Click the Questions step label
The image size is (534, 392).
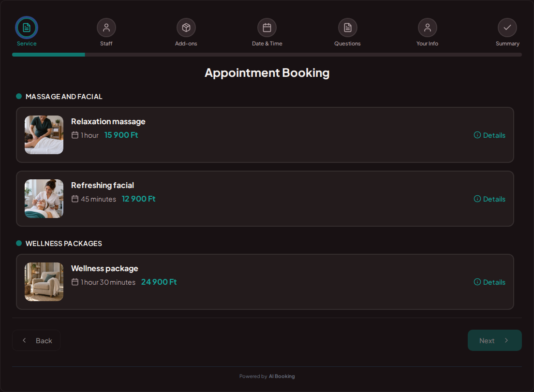[x=347, y=44]
